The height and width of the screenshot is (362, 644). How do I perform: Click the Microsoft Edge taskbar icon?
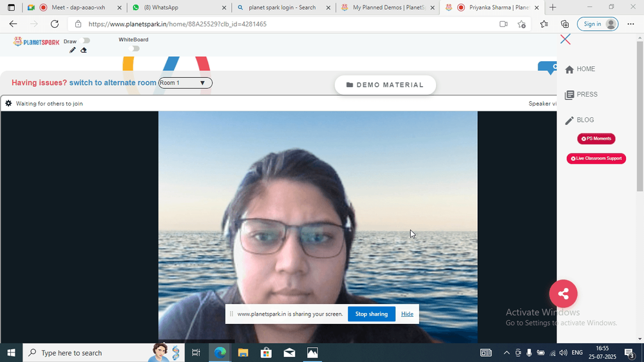220,353
